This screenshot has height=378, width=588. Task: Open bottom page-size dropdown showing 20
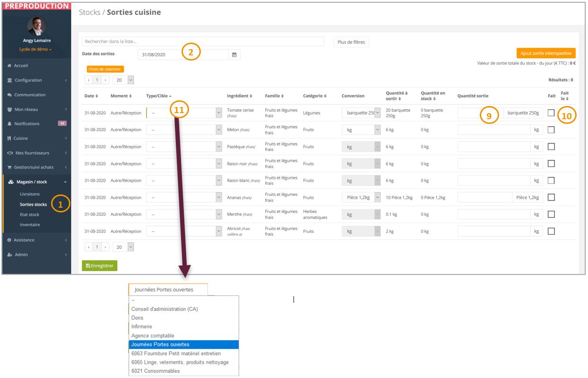(x=123, y=247)
